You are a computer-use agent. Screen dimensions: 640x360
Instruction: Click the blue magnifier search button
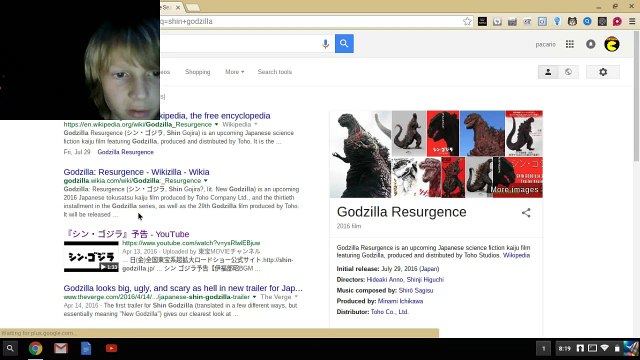(344, 43)
